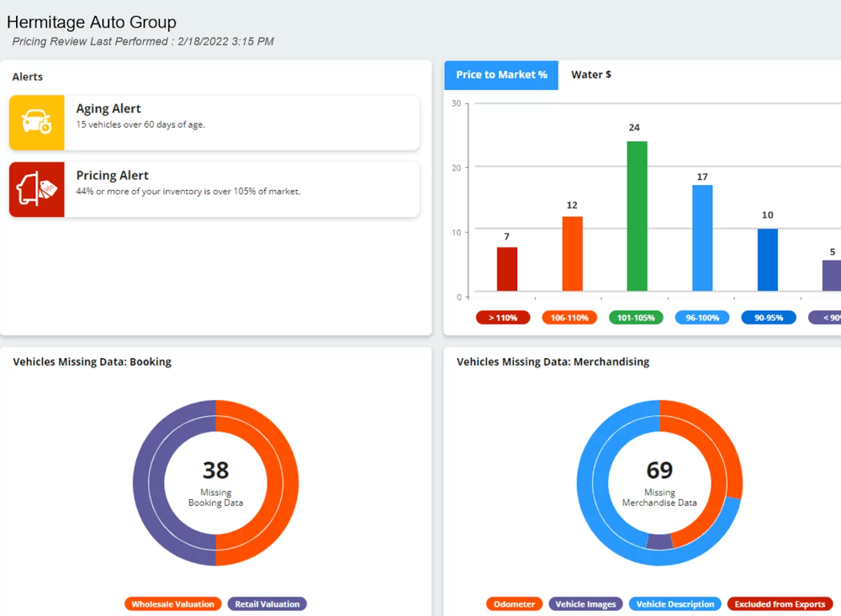Select the Wholesale Valuation legend button

[x=173, y=603]
